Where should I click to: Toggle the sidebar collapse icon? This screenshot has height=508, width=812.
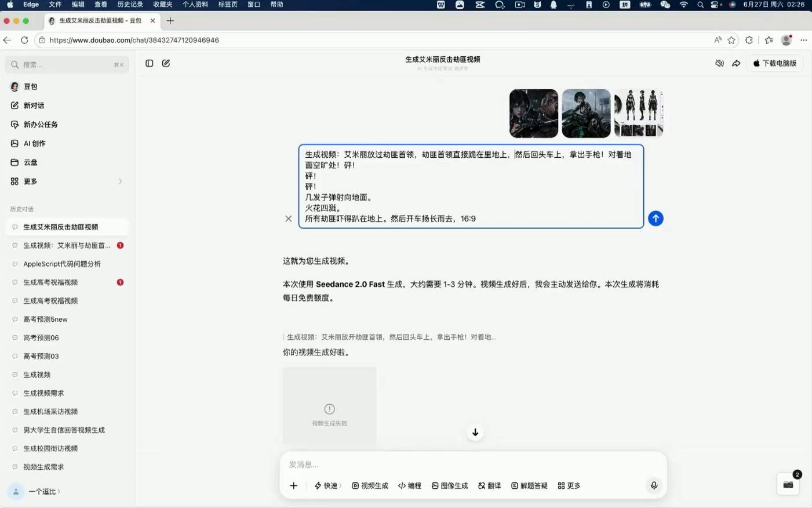coord(149,63)
